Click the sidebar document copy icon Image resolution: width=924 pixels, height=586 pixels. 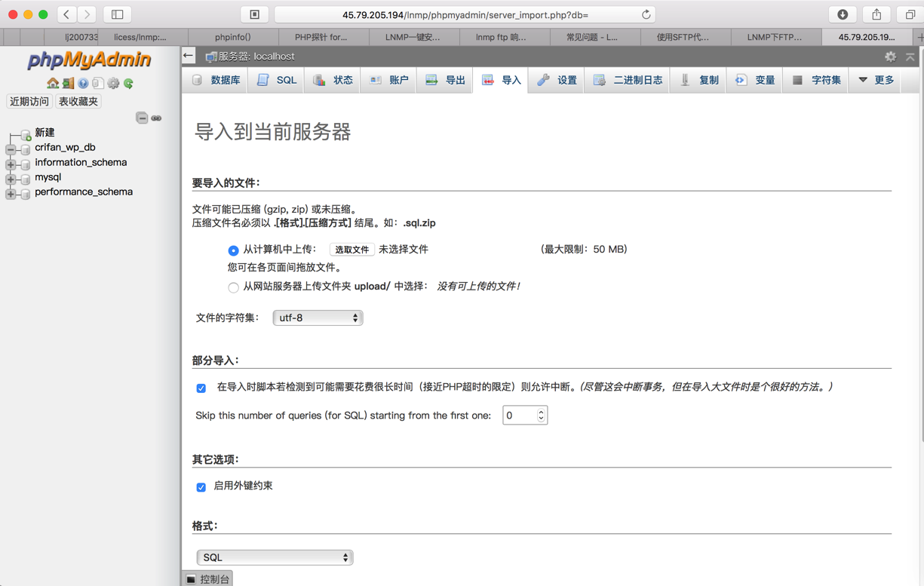click(98, 84)
